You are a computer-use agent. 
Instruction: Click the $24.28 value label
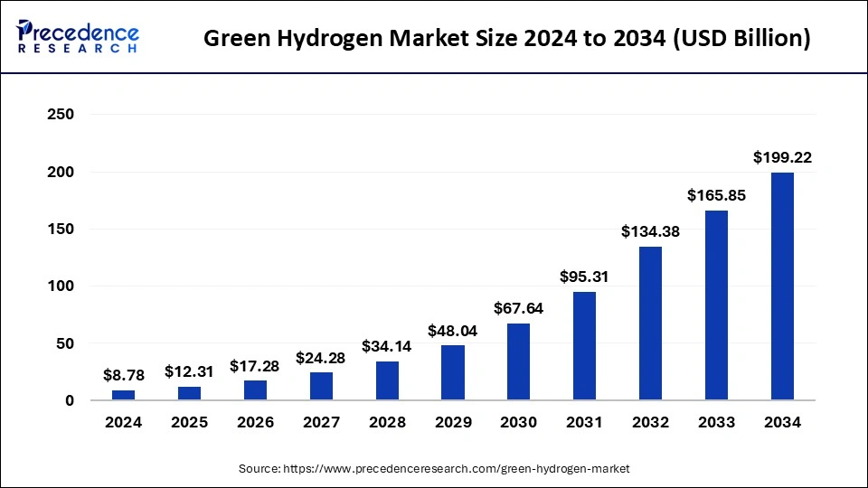click(320, 358)
